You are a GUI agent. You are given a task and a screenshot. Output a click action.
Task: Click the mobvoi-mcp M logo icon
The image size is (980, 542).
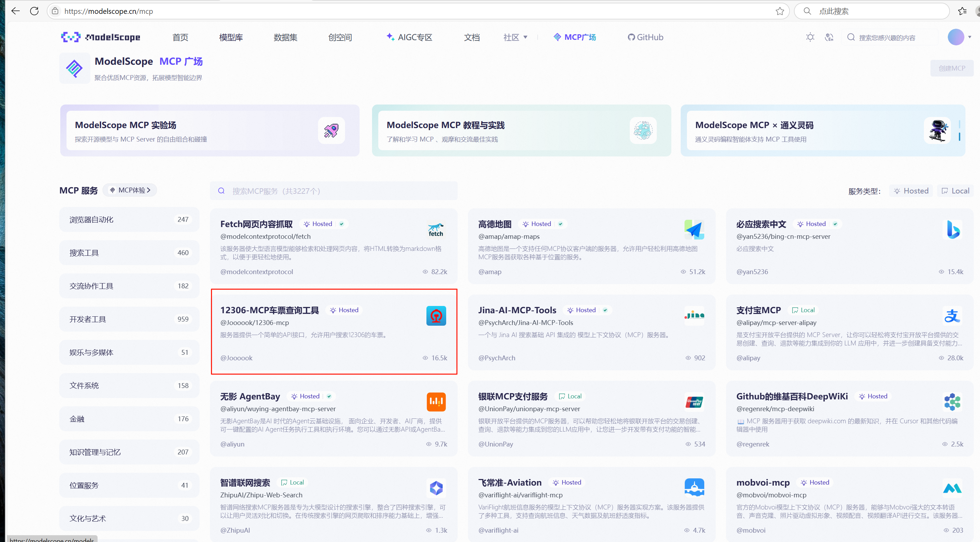pyautogui.click(x=952, y=488)
